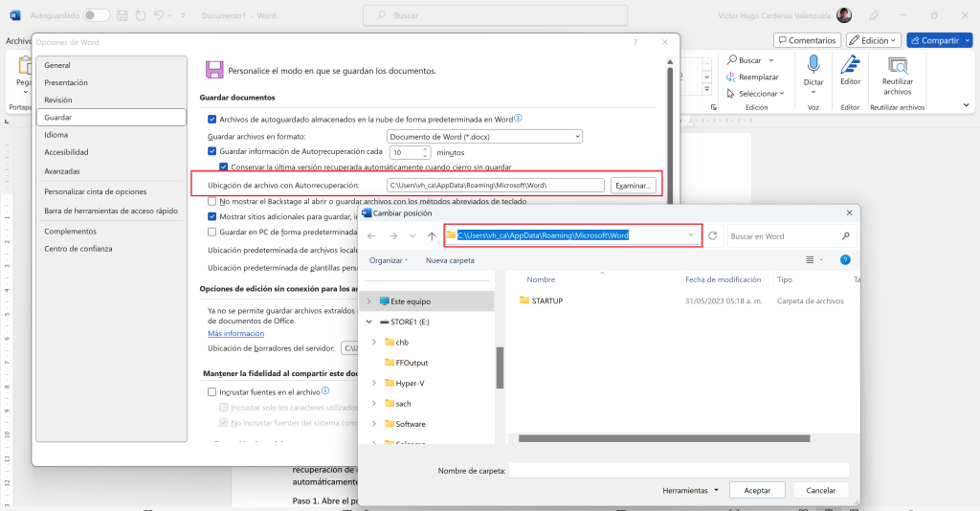980x511 pixels.
Task: Increase Autorrecuperación minutes spinner
Action: (425, 149)
